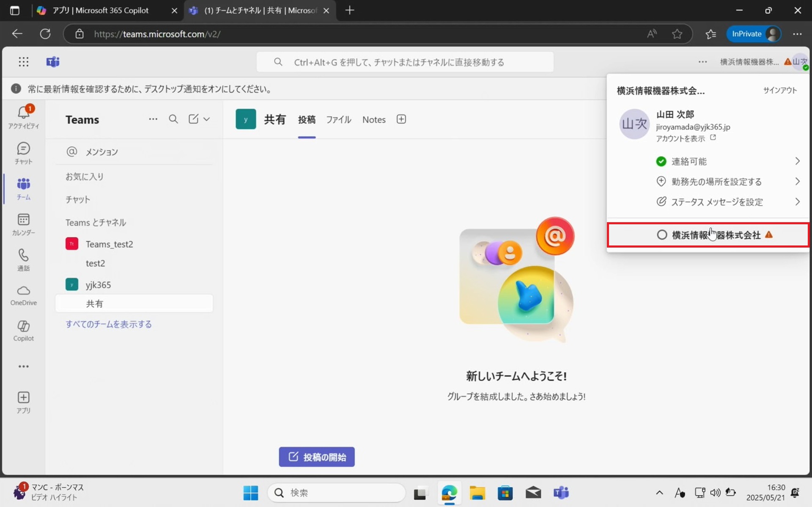Click the Read aloud icon in address bar

click(x=652, y=34)
